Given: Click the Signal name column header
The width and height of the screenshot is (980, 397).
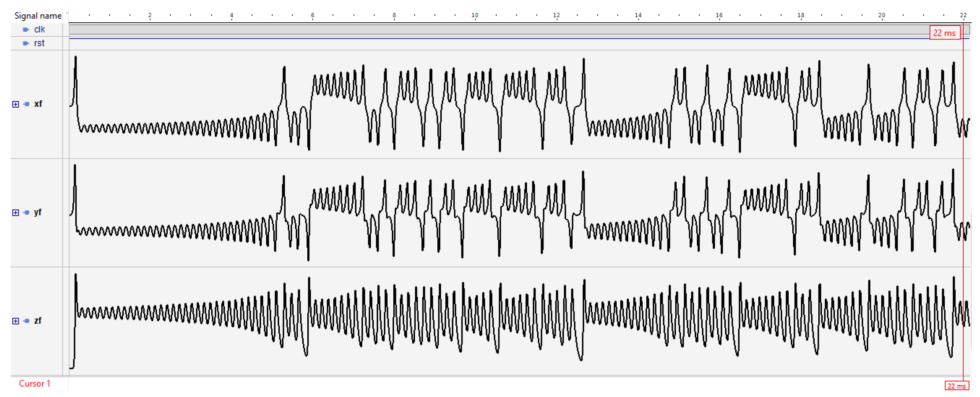Looking at the screenshot, I should 38,16.
